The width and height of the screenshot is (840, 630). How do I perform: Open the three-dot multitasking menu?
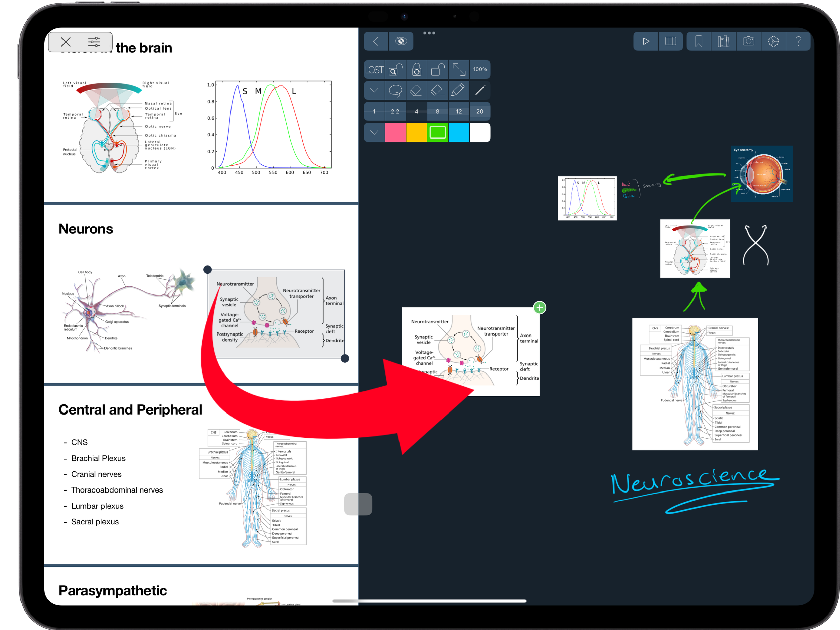(x=429, y=33)
